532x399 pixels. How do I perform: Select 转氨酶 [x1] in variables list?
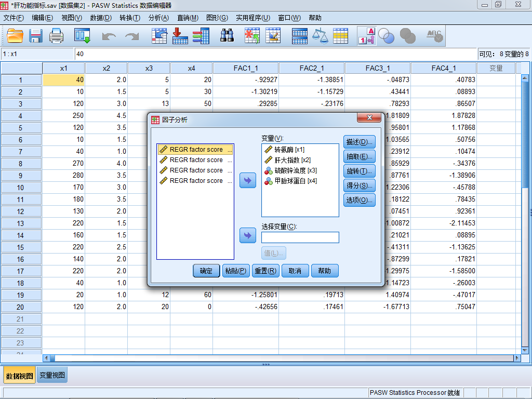click(284, 150)
